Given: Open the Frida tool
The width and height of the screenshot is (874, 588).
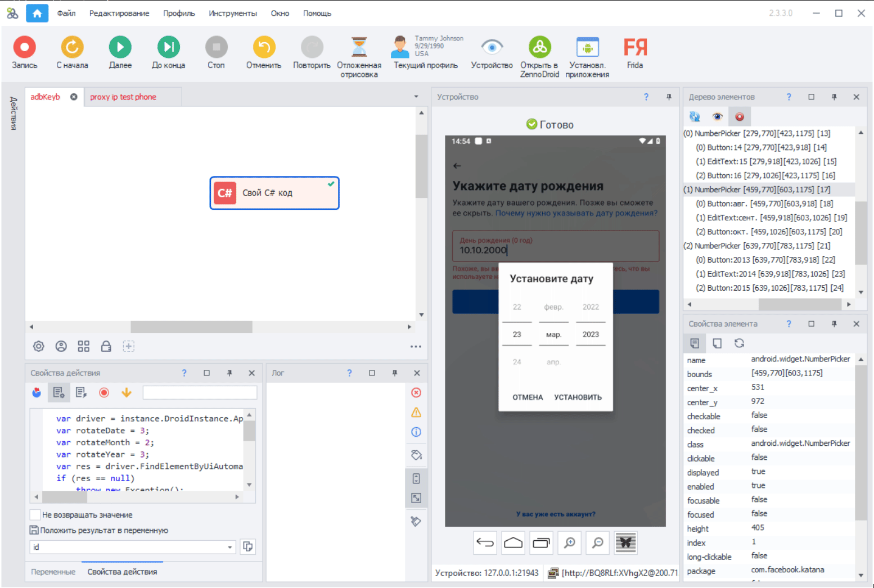Looking at the screenshot, I should coord(635,47).
